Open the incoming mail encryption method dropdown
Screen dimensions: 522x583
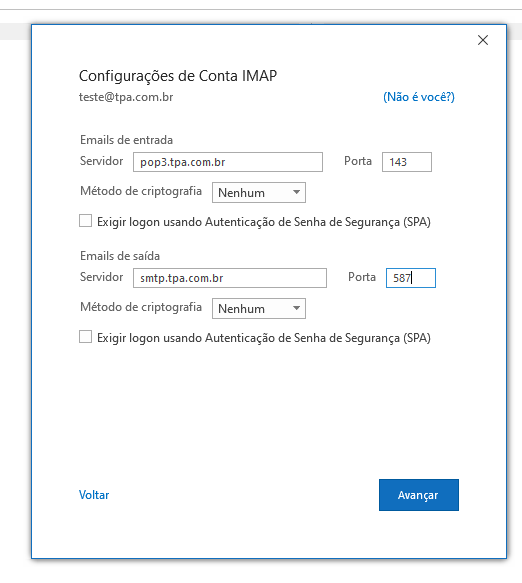click(259, 193)
